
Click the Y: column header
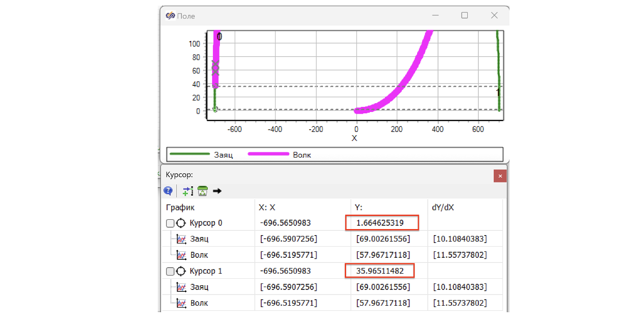pos(359,208)
